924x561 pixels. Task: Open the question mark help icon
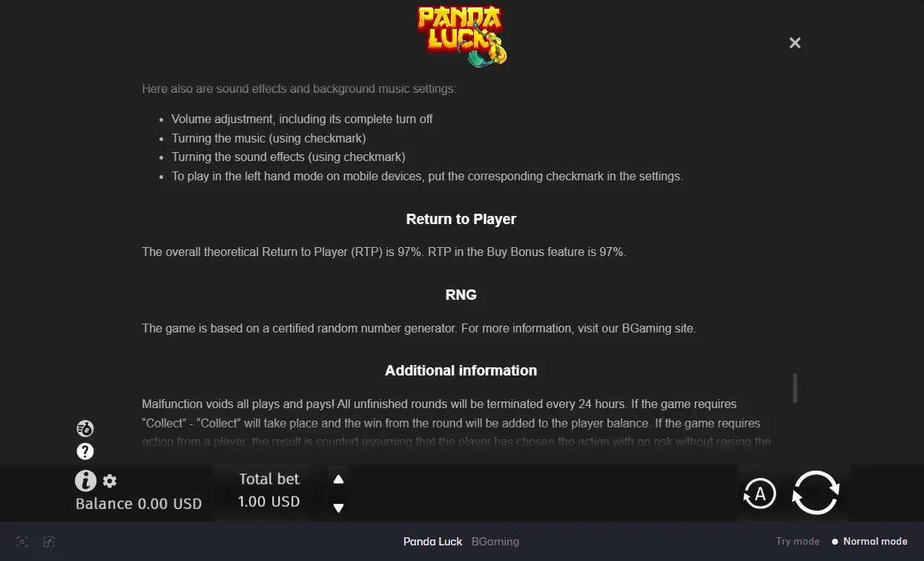tap(85, 451)
